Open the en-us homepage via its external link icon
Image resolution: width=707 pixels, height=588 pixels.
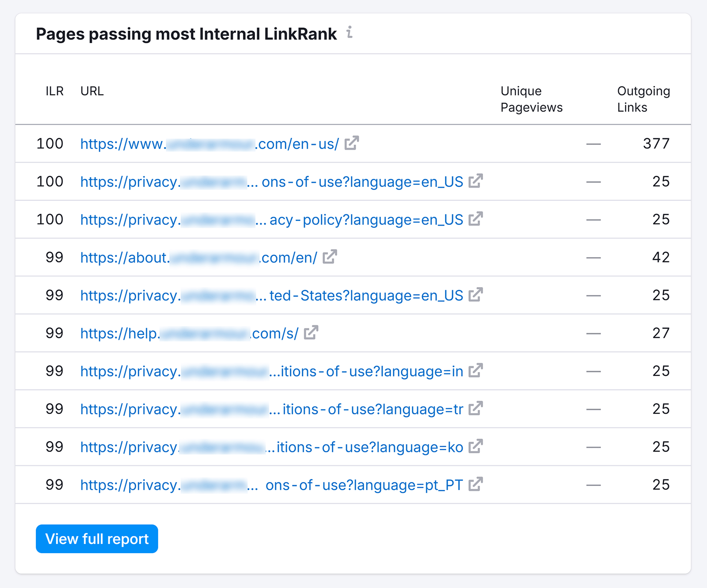tap(352, 143)
